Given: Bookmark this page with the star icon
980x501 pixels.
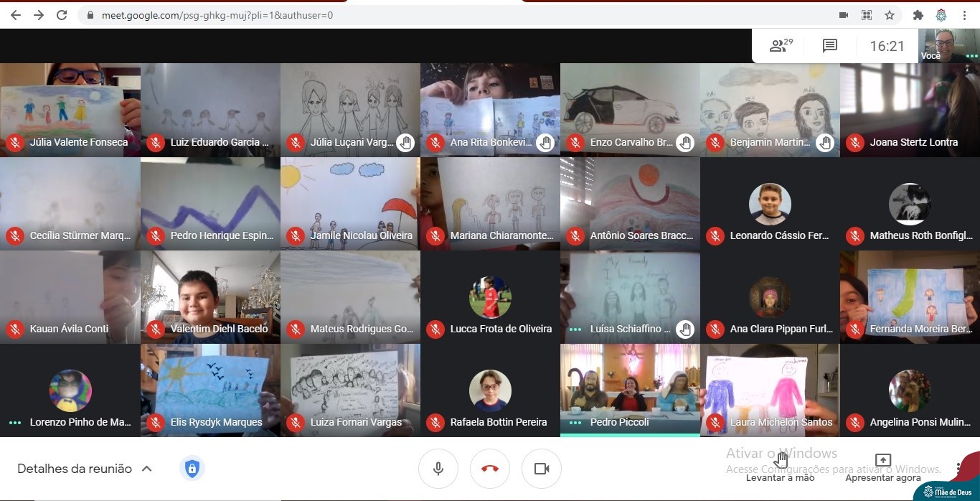Looking at the screenshot, I should tap(890, 15).
